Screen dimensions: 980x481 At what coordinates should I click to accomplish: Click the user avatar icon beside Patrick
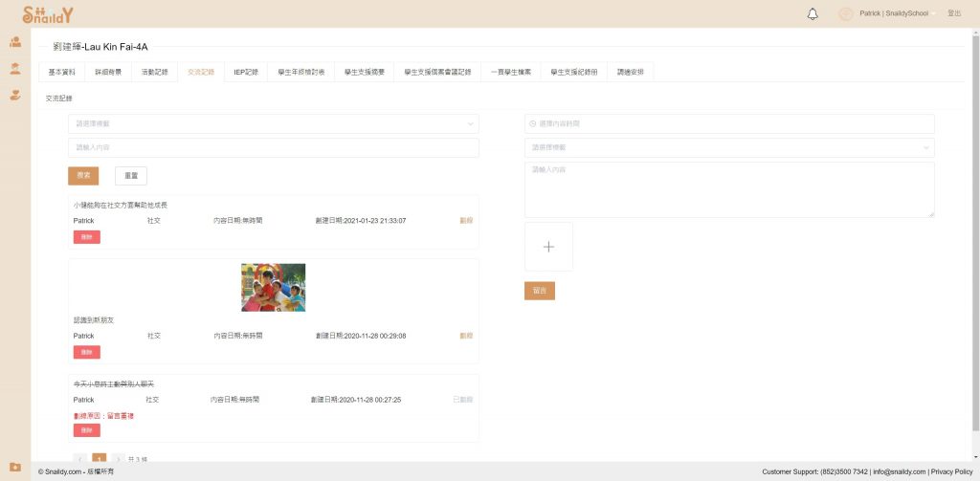845,13
